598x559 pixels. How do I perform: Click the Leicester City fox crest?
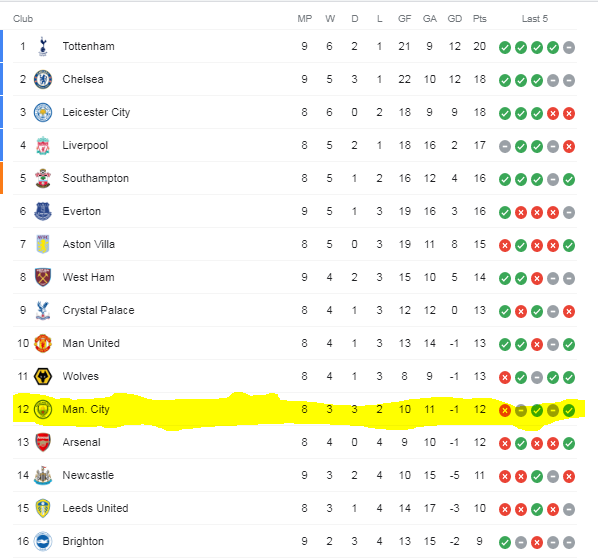(x=43, y=112)
